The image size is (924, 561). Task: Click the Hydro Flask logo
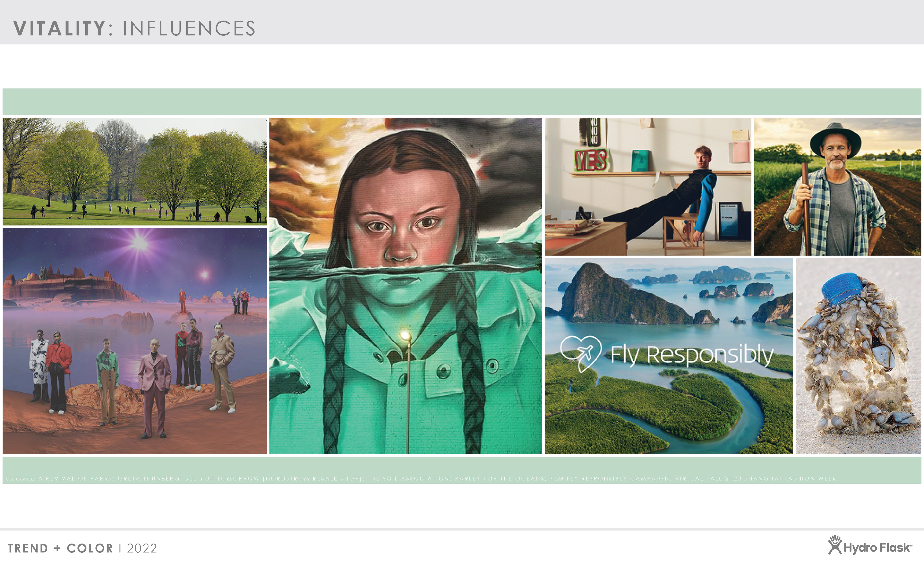(870, 546)
